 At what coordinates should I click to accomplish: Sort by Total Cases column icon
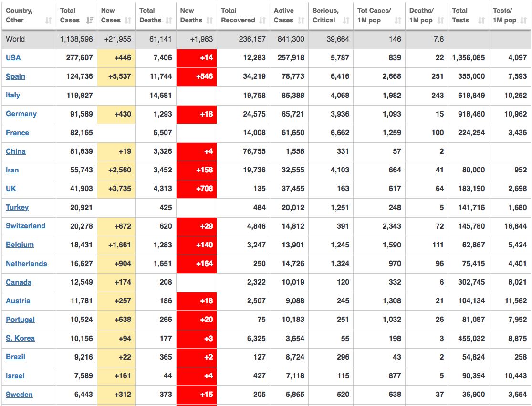pos(89,21)
